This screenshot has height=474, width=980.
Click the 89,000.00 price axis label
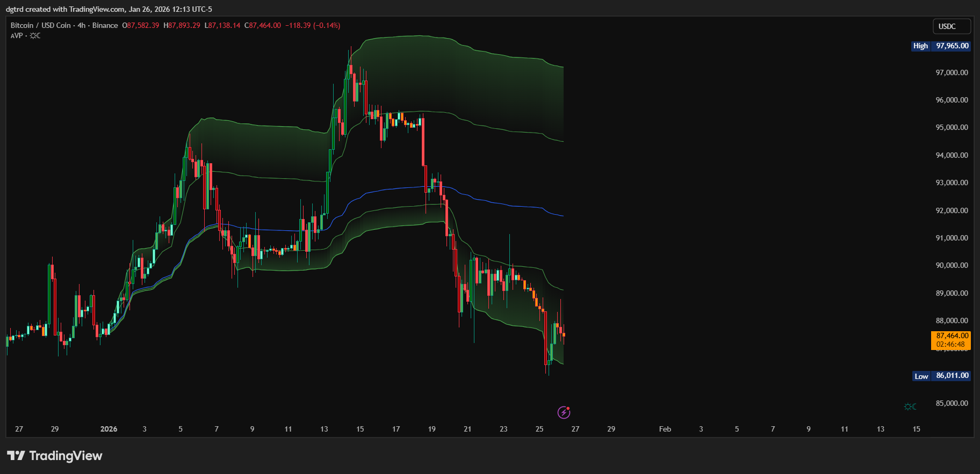952,293
